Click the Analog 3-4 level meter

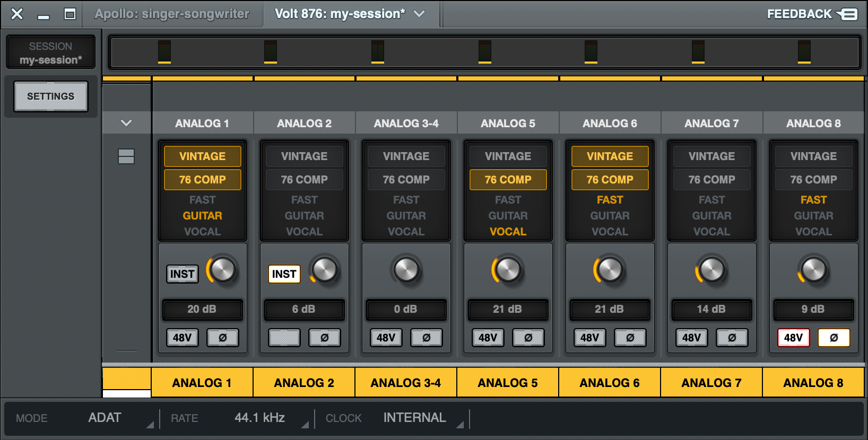(x=378, y=52)
